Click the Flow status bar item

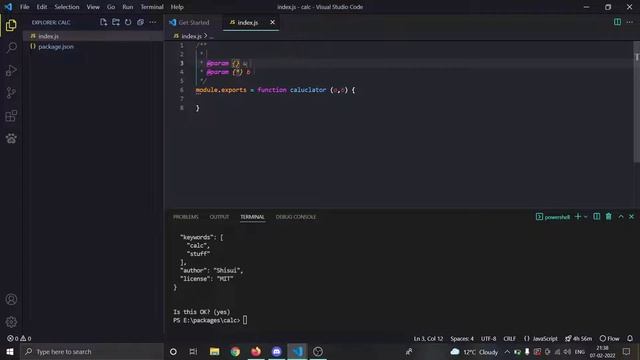609,338
